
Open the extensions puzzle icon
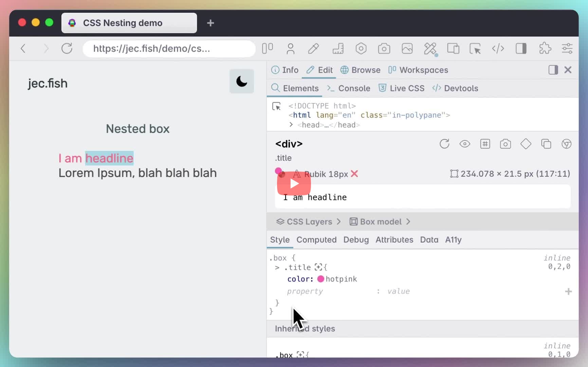[545, 49]
